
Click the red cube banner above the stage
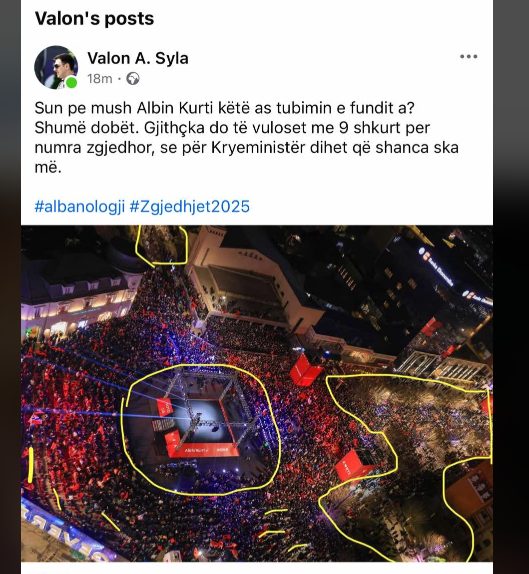pyautogui.click(x=305, y=370)
